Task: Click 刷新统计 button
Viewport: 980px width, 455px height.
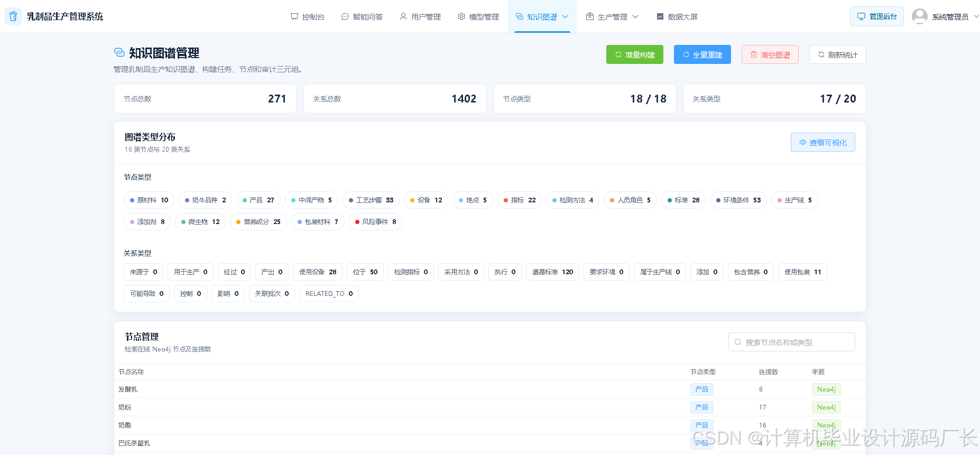Action: click(x=838, y=54)
